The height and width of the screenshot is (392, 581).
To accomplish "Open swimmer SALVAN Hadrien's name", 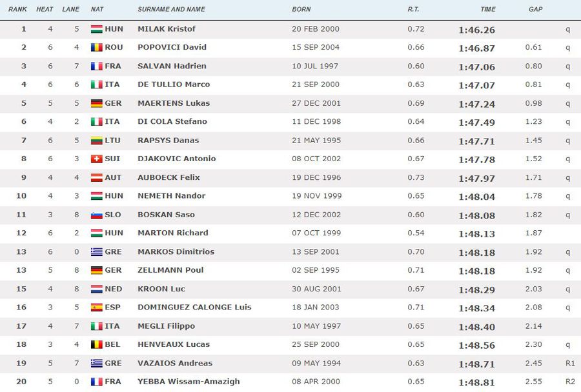I will (x=172, y=66).
